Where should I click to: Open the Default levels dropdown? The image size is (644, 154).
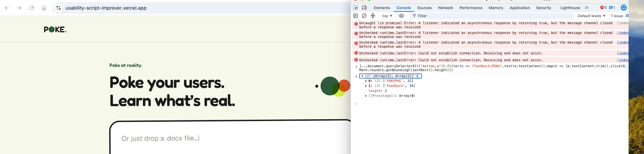pos(591,16)
